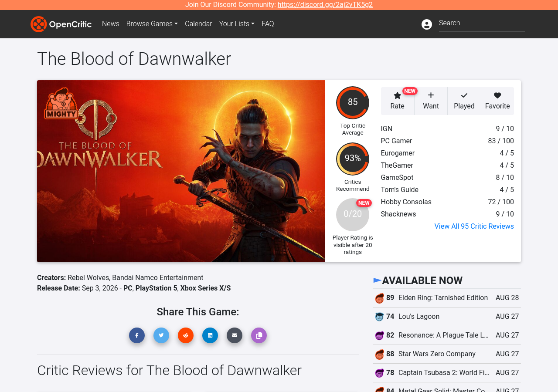Mark the game as Favorite

[x=497, y=101]
